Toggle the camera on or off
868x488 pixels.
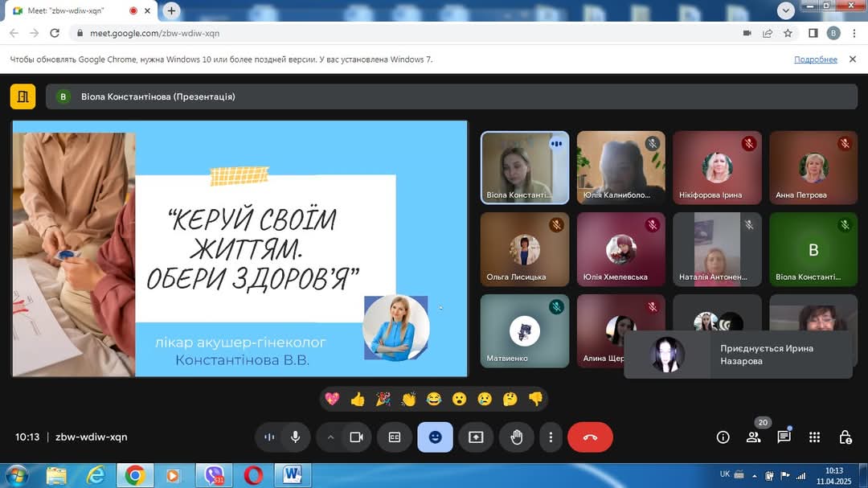(357, 437)
